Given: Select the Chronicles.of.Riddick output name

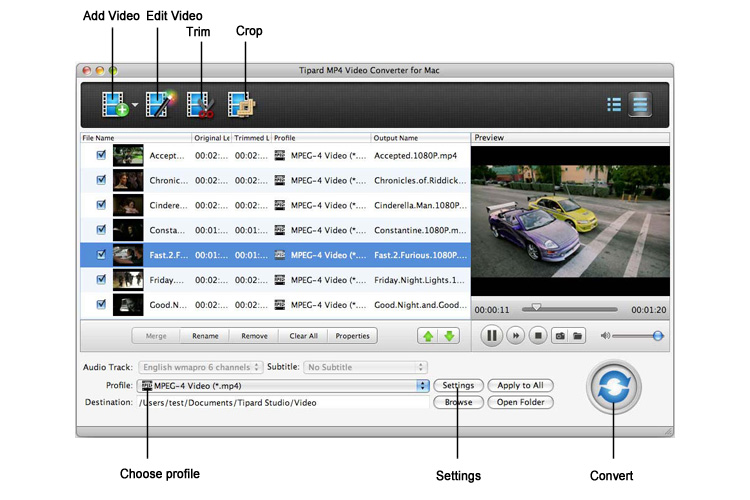Looking at the screenshot, I should pos(420,180).
